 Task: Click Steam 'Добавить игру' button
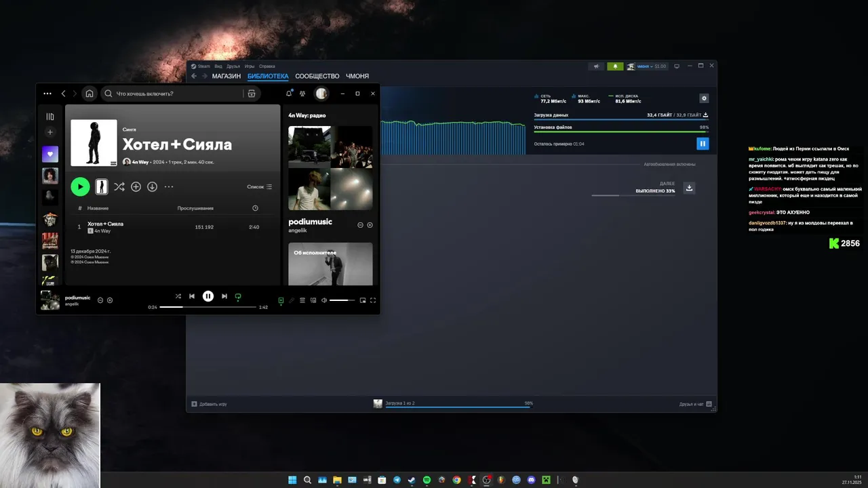[x=209, y=404]
